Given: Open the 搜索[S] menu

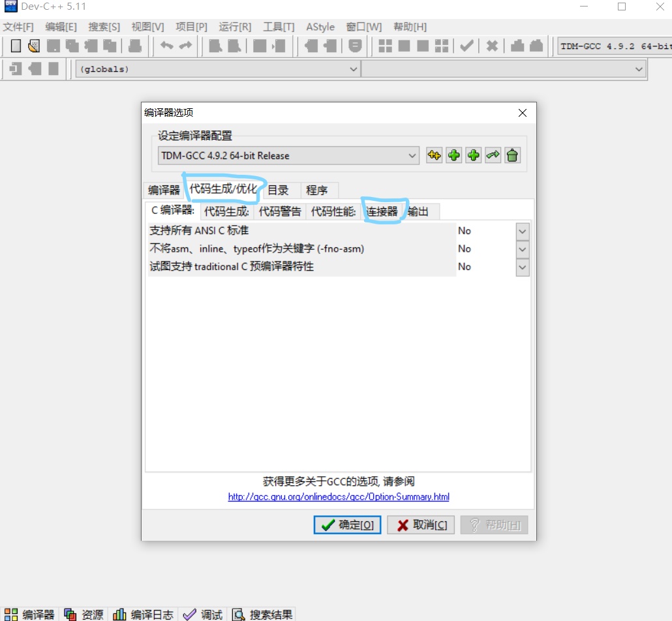Looking at the screenshot, I should tap(104, 27).
